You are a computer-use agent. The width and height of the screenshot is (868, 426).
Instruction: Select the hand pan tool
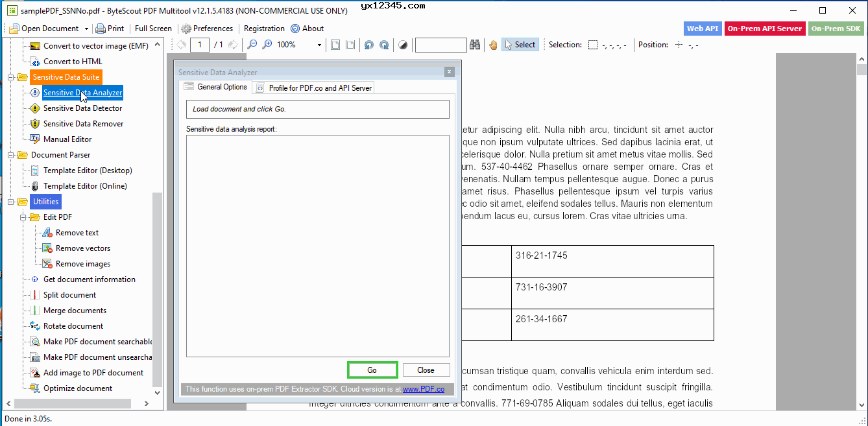[493, 45]
